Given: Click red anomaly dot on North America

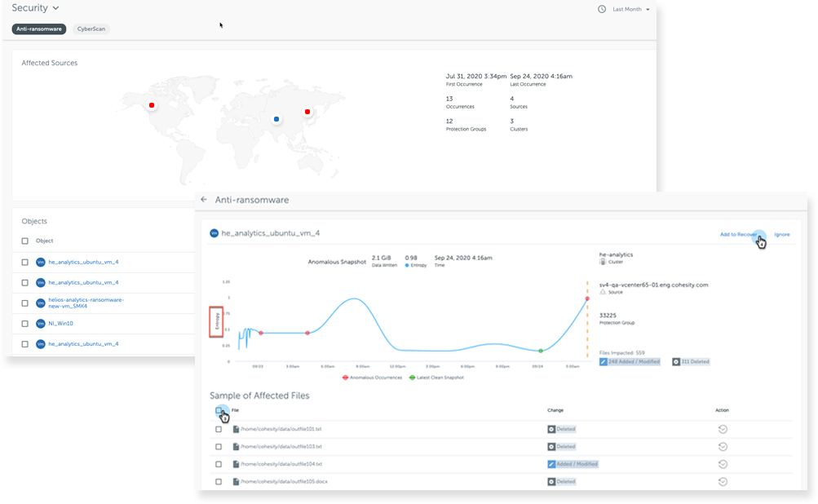Looking at the screenshot, I should [152, 104].
